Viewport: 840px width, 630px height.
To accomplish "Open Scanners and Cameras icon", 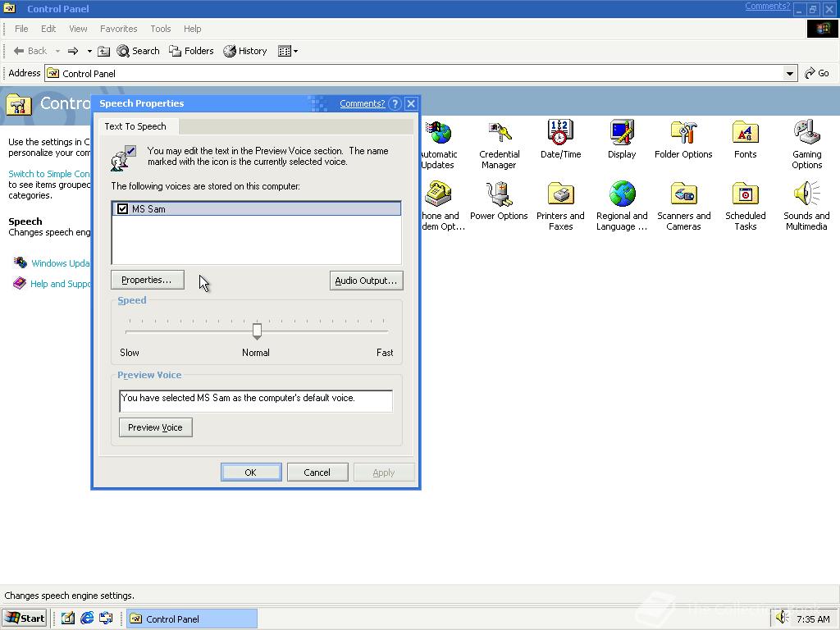I will (x=683, y=206).
